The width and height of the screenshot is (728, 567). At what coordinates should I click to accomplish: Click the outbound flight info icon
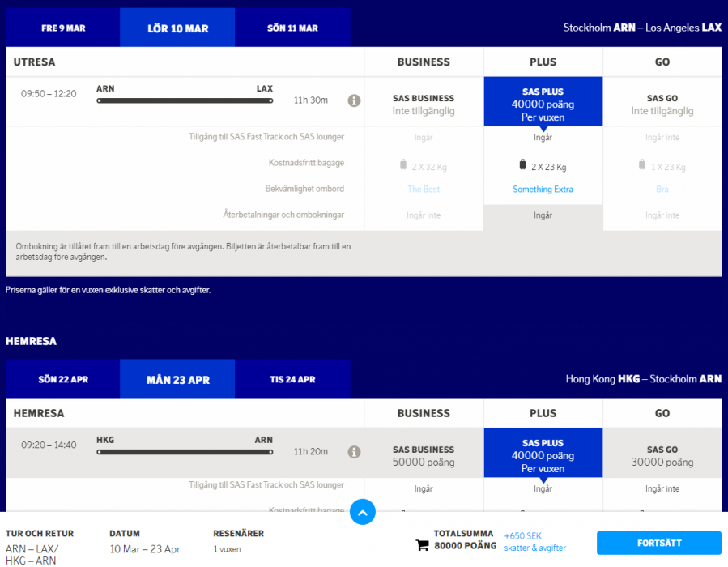[354, 100]
